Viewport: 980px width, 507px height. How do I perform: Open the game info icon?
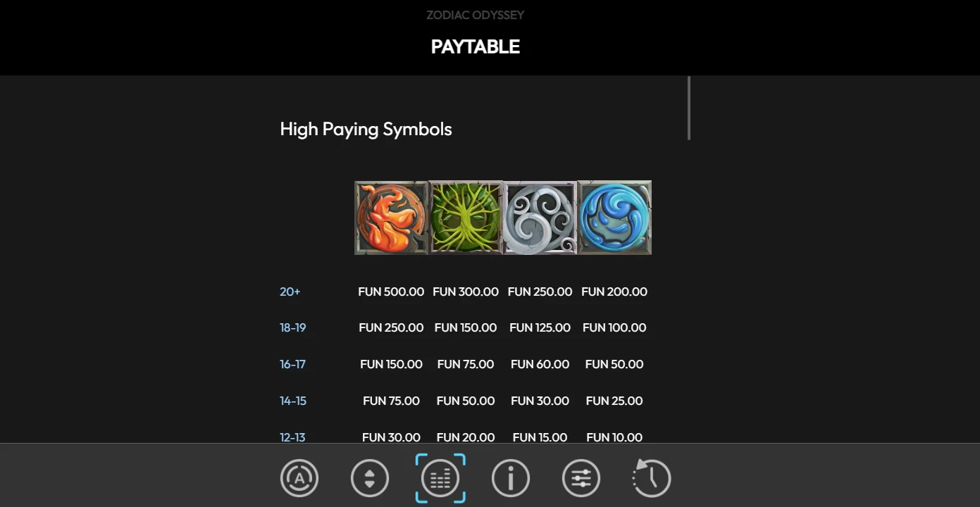pos(511,478)
